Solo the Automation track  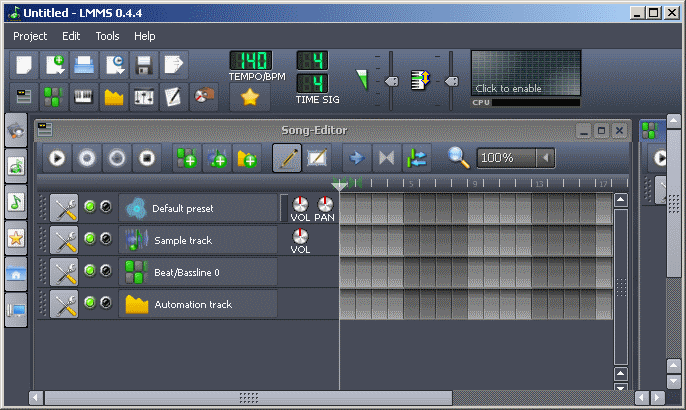(x=105, y=302)
